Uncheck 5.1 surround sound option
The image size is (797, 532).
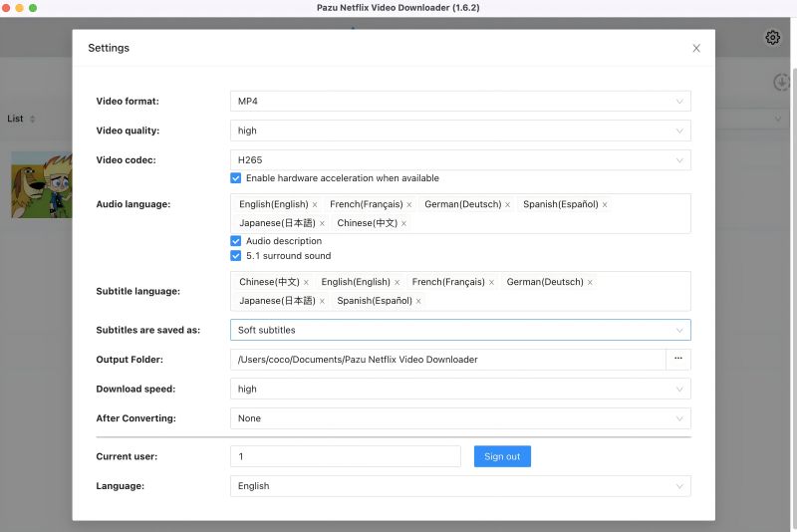pyautogui.click(x=235, y=256)
